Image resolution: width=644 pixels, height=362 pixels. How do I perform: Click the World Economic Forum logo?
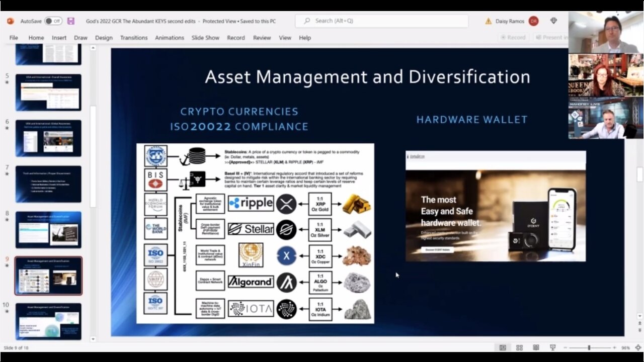point(155,205)
